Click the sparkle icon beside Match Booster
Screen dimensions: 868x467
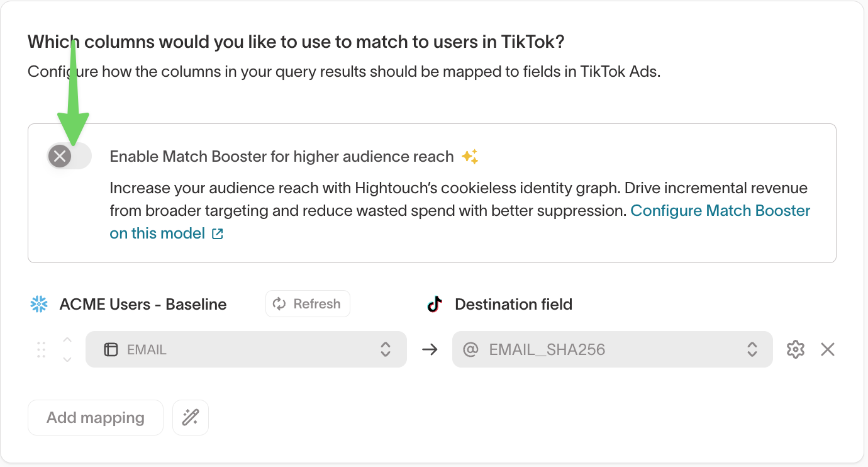(x=470, y=157)
